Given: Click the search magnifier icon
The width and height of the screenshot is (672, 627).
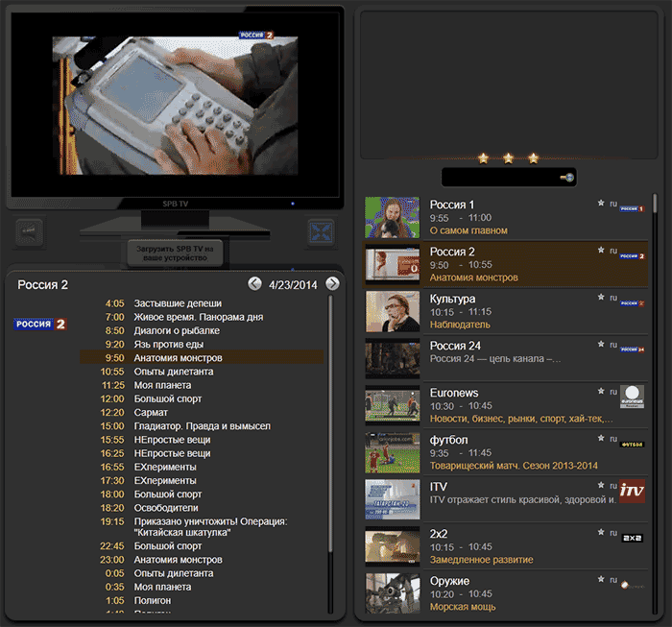Looking at the screenshot, I should (567, 178).
